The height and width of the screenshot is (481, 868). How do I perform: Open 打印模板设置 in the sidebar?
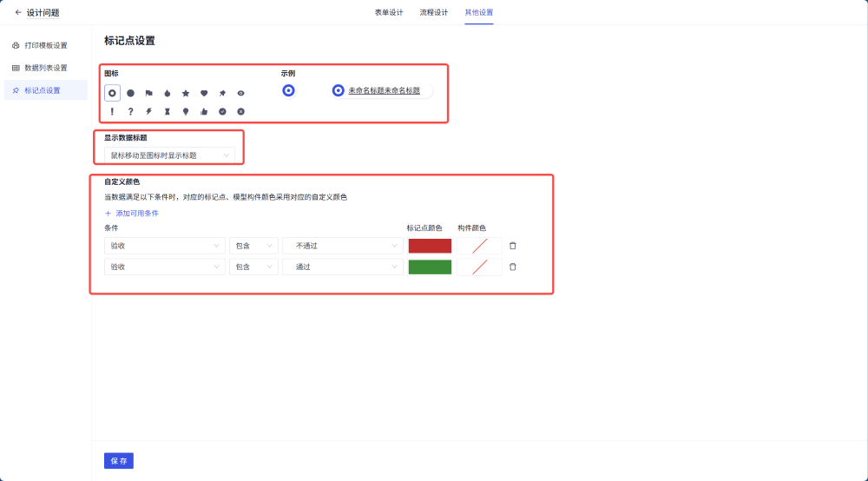[x=45, y=45]
